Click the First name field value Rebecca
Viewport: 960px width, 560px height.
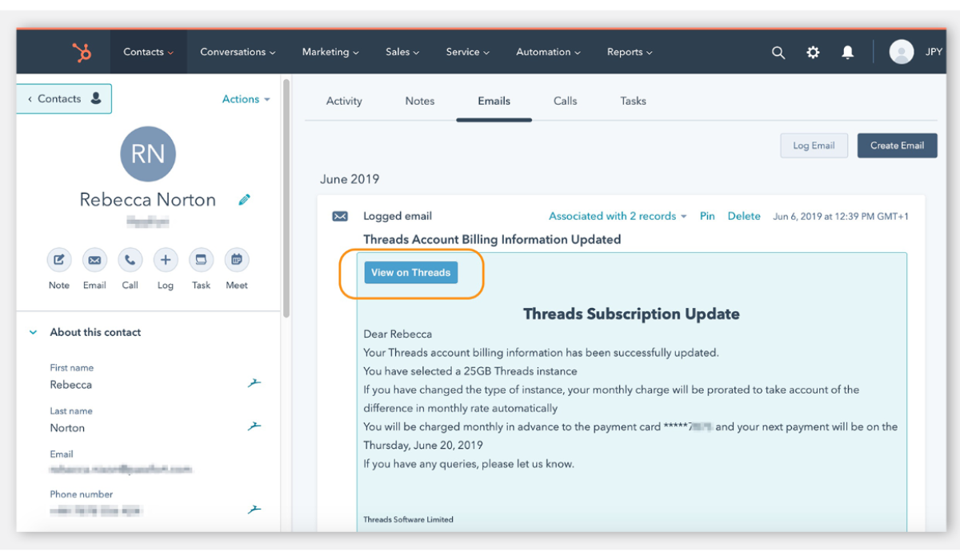71,385
